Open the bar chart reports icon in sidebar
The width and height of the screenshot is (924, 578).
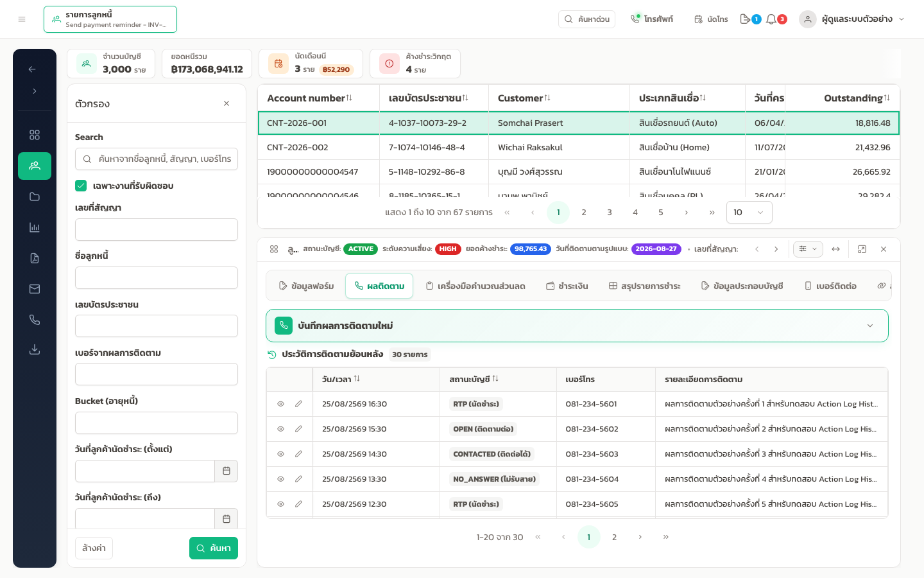35,227
